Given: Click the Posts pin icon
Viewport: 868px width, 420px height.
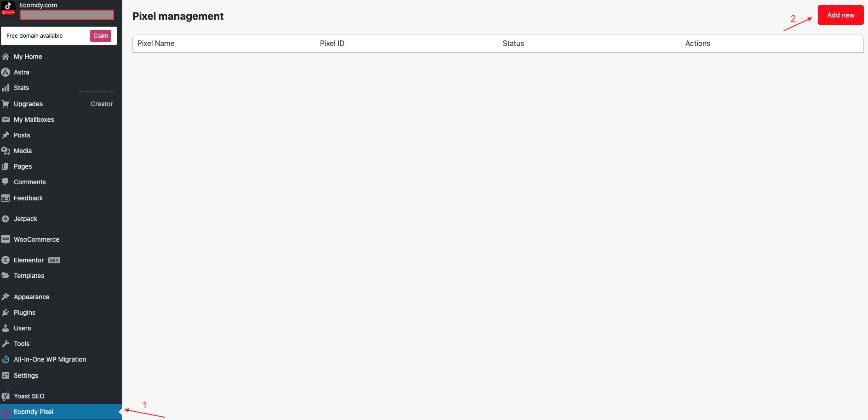Looking at the screenshot, I should (x=6, y=135).
